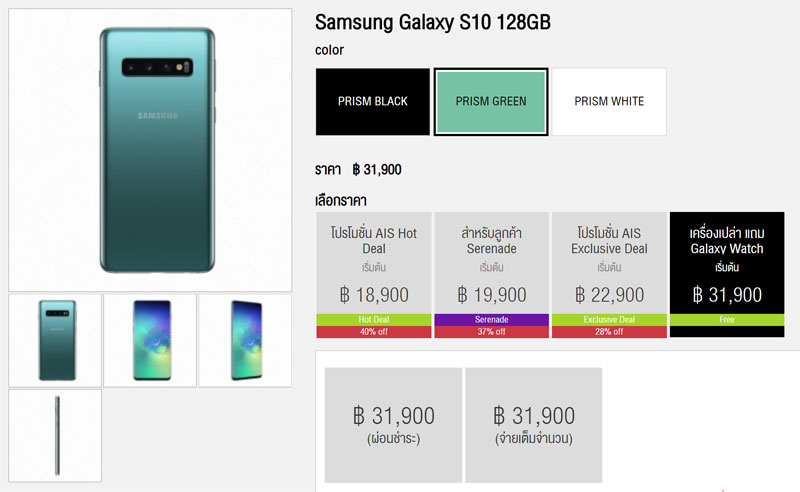
Task: Show the front view phone thumbnail
Action: click(x=150, y=340)
